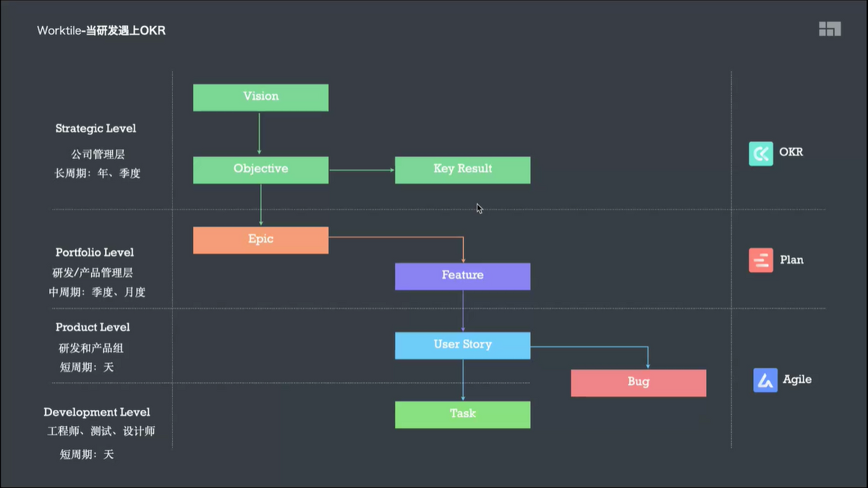Click the OKR text label
This screenshot has width=868, height=488.
pyautogui.click(x=791, y=153)
